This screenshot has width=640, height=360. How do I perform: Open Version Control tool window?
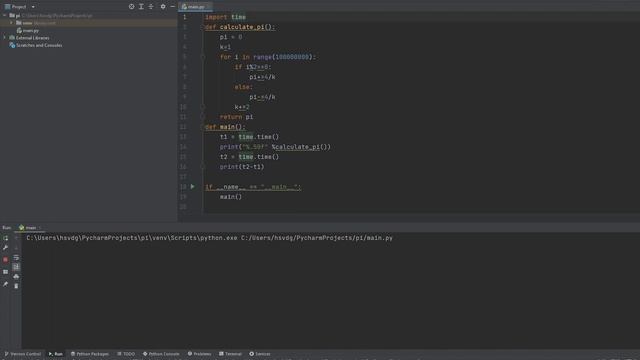click(x=22, y=354)
